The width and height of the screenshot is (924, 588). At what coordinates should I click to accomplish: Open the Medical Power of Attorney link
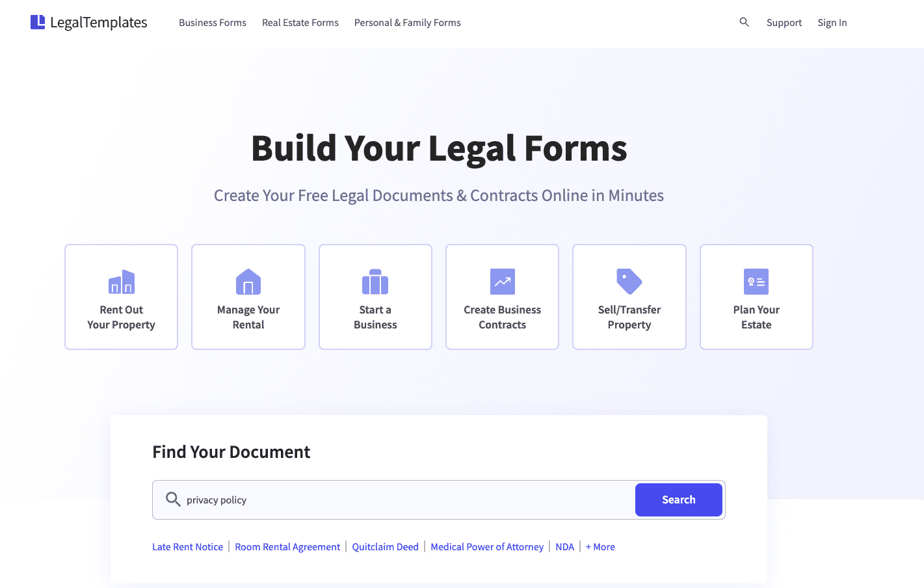pyautogui.click(x=487, y=547)
